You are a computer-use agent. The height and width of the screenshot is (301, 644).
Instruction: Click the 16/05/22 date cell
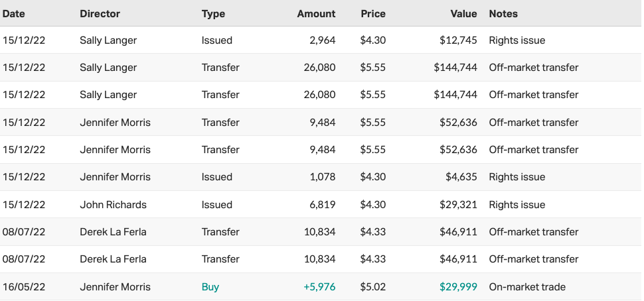pos(24,287)
